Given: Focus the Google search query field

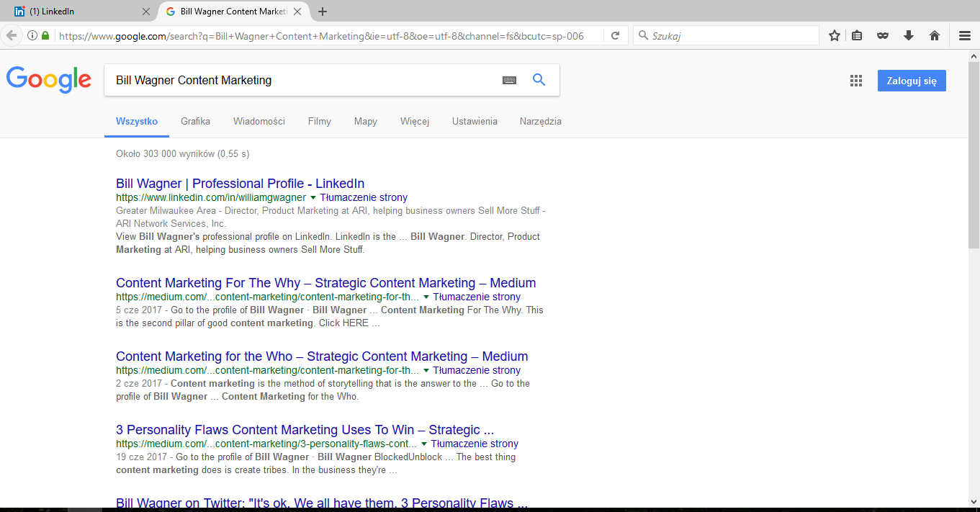Looking at the screenshot, I should click(302, 80).
